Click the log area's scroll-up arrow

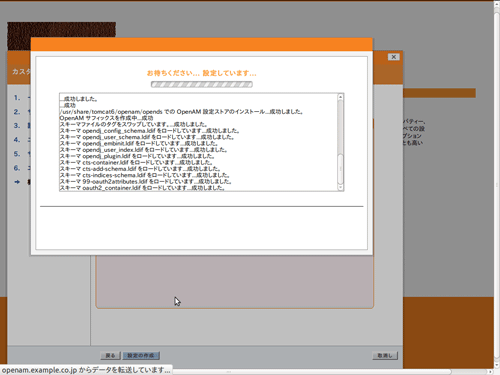tap(340, 97)
